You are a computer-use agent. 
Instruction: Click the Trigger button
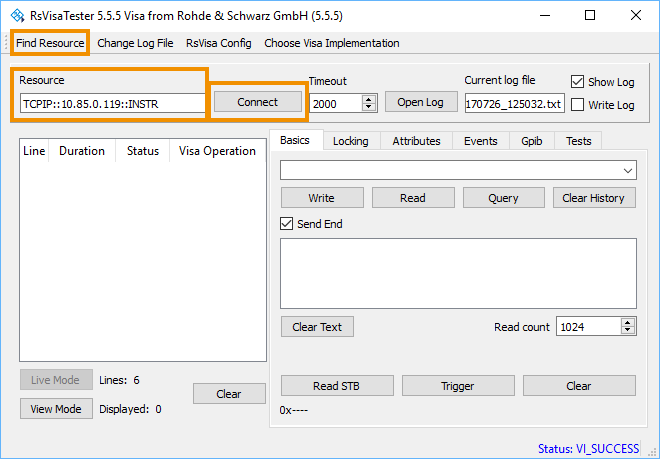[458, 386]
